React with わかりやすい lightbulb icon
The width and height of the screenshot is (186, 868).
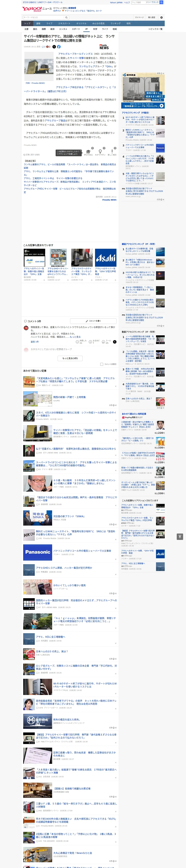click(x=100, y=152)
